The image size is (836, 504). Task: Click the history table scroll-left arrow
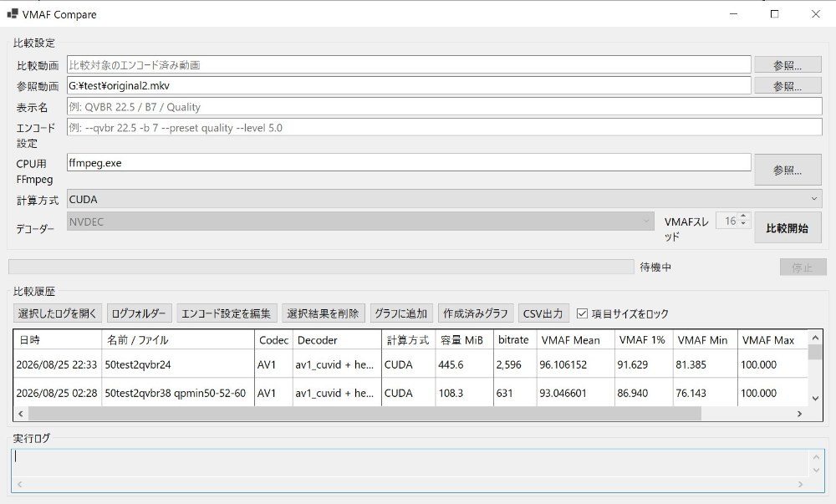[21, 414]
